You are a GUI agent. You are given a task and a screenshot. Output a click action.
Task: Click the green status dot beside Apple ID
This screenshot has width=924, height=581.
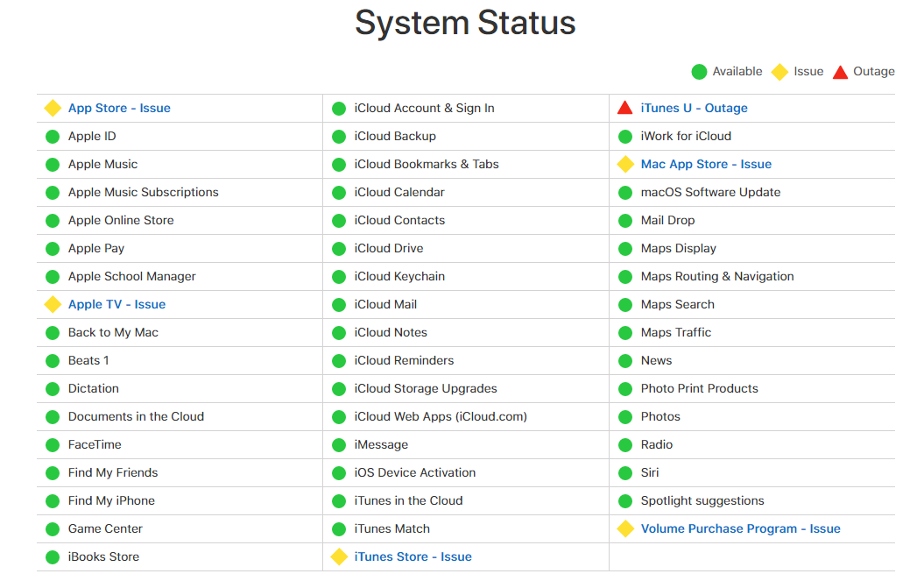tap(53, 137)
